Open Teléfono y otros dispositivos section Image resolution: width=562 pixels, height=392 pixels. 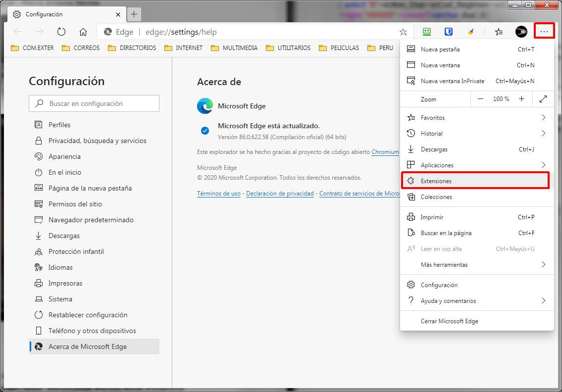94,331
